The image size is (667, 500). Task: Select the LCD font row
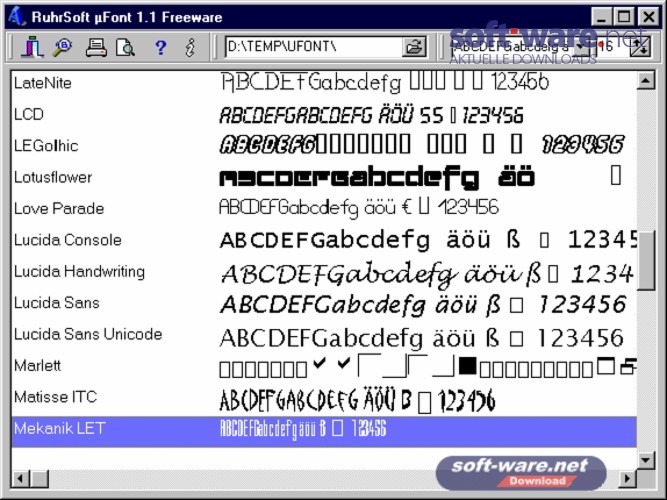pos(324,114)
